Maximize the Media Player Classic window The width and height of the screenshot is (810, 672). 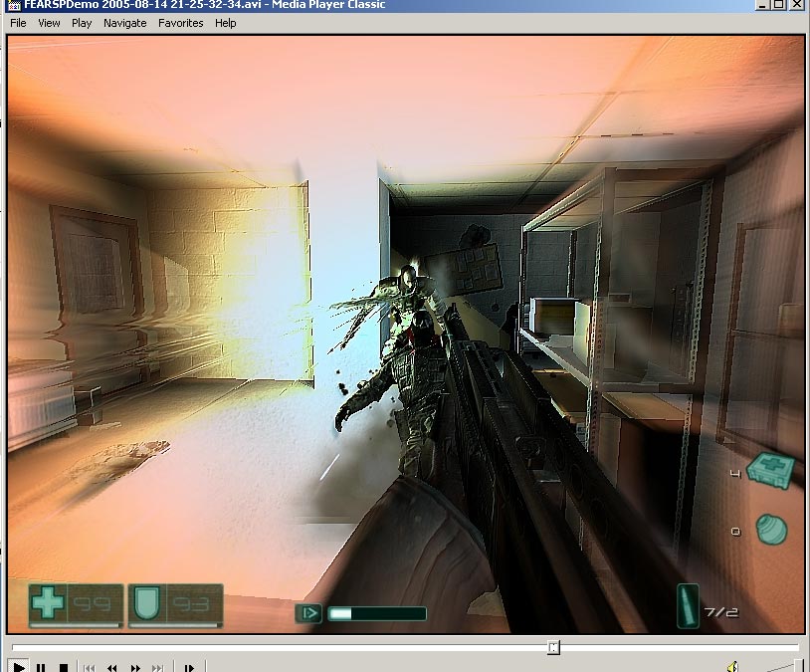[x=778, y=5]
